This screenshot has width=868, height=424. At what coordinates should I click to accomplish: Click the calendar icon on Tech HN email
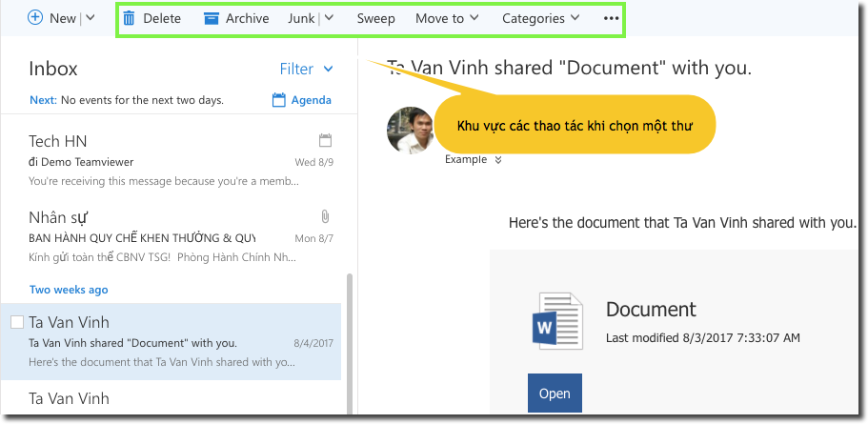click(x=325, y=140)
